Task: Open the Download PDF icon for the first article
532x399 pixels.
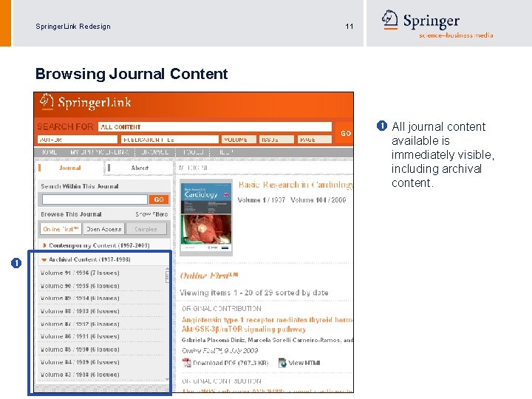Action: coord(187,363)
